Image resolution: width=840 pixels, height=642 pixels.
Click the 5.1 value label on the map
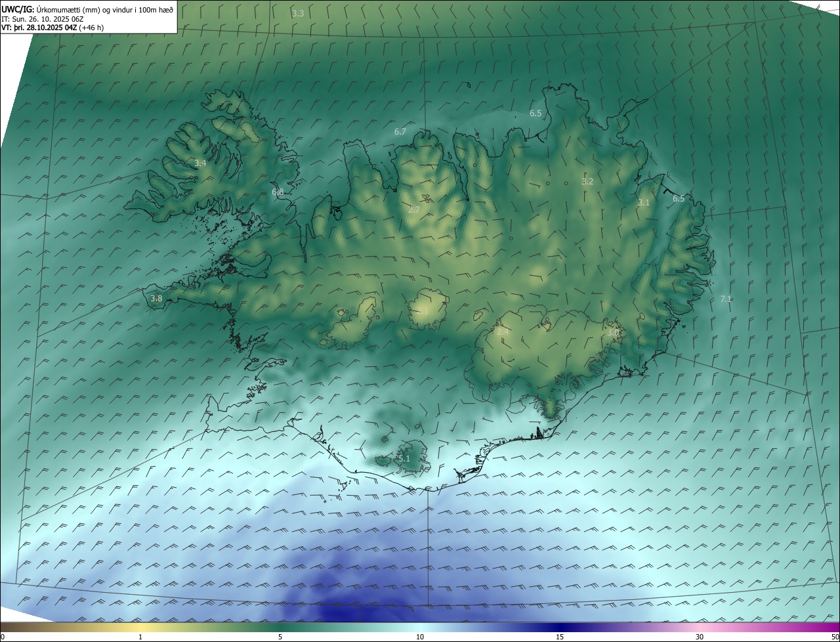404,459
